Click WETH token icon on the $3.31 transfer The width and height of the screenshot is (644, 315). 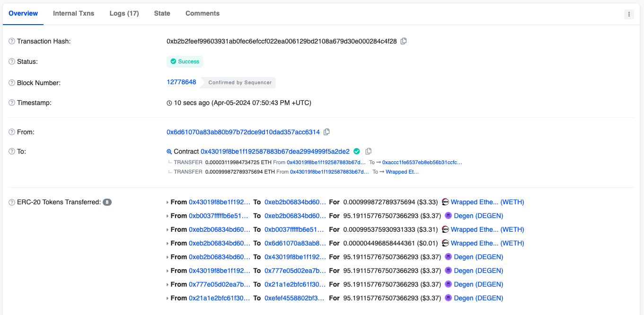point(445,229)
